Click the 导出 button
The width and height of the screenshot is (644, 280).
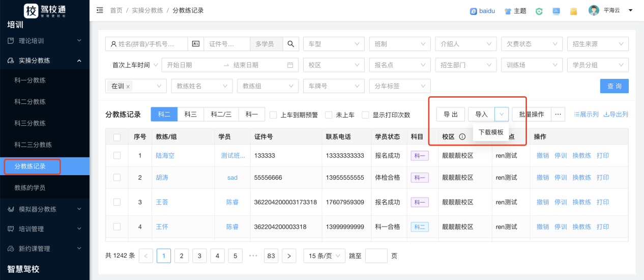[x=451, y=115]
